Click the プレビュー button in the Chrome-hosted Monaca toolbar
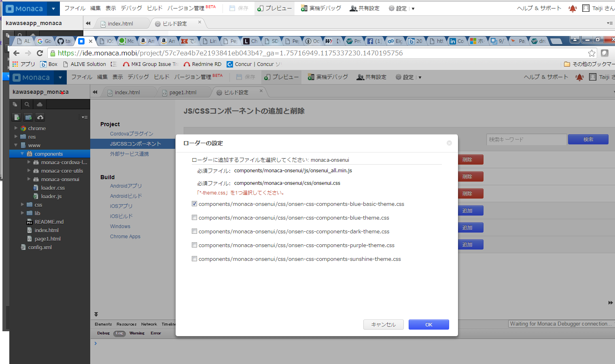The width and height of the screenshot is (615, 364). click(281, 77)
